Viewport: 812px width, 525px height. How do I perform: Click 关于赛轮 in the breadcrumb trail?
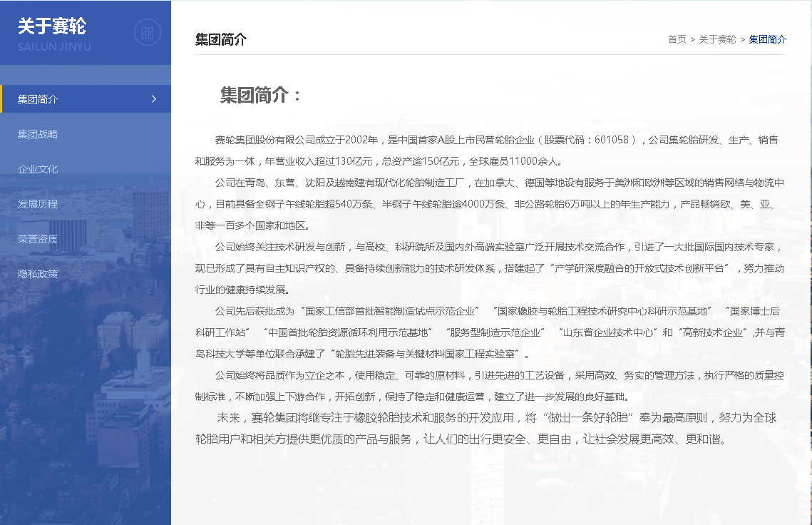click(x=717, y=39)
